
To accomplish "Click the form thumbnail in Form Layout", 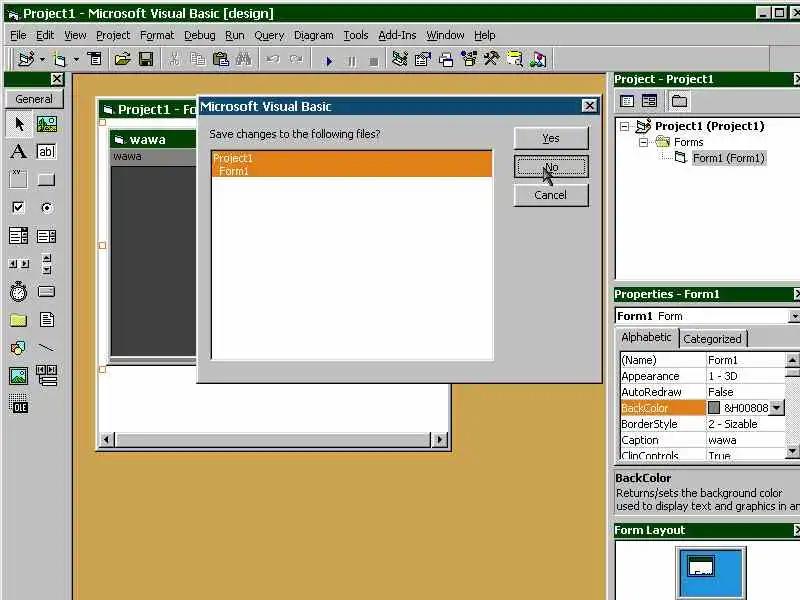I will pos(702,566).
